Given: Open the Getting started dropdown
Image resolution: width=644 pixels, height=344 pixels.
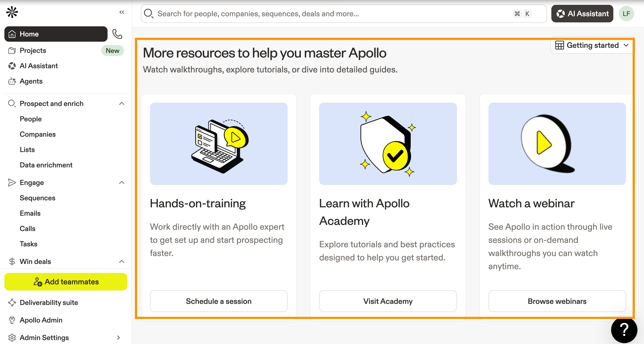Looking at the screenshot, I should [592, 45].
